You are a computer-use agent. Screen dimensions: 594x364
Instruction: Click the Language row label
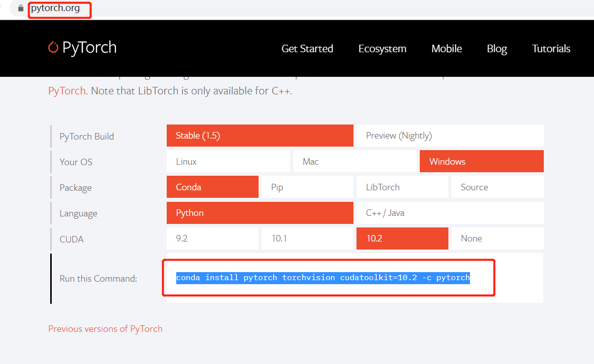tap(78, 213)
